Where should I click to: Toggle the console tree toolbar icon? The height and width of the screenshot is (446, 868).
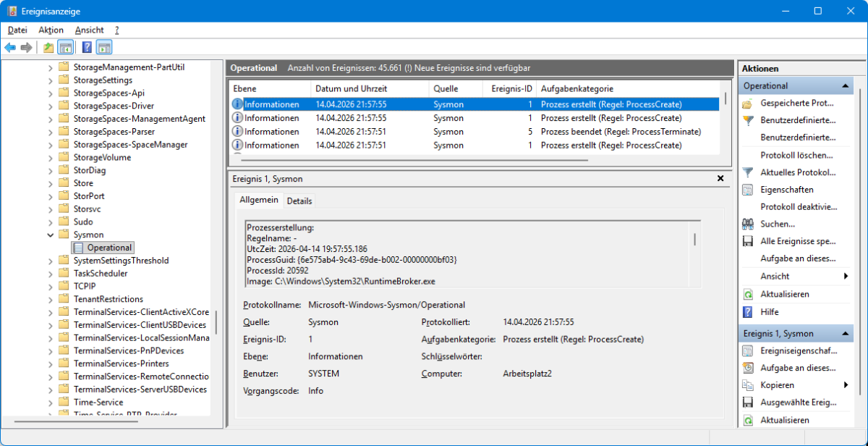[x=65, y=48]
